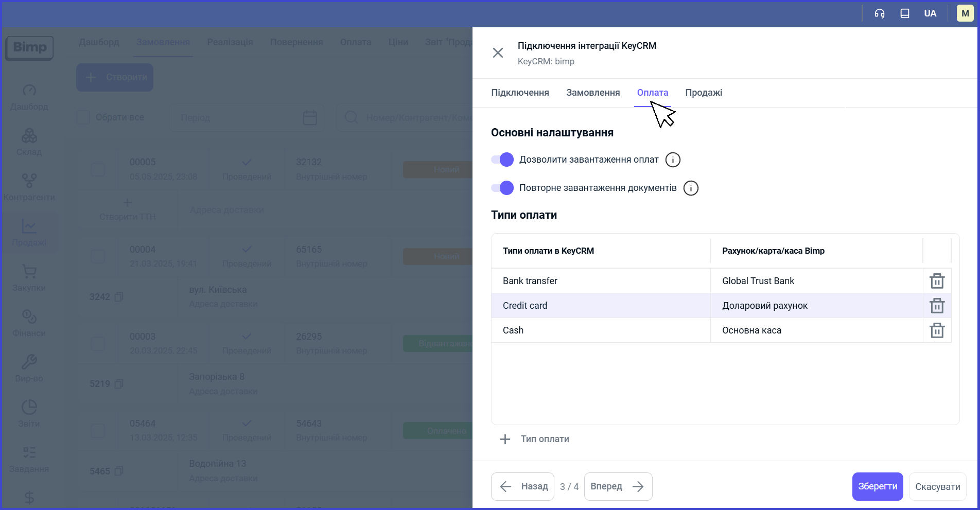Open Основна каса account cell
This screenshot has width=980, height=510.
817,330
